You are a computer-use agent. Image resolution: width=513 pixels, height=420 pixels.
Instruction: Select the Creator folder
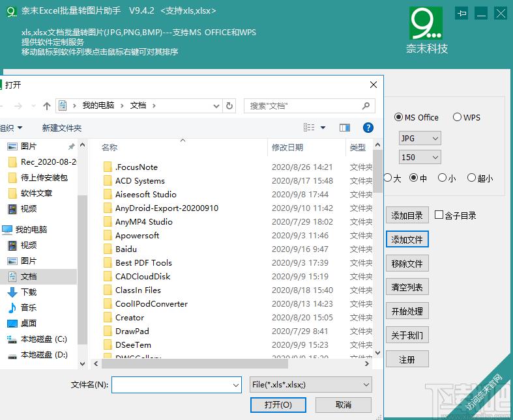[124, 318]
